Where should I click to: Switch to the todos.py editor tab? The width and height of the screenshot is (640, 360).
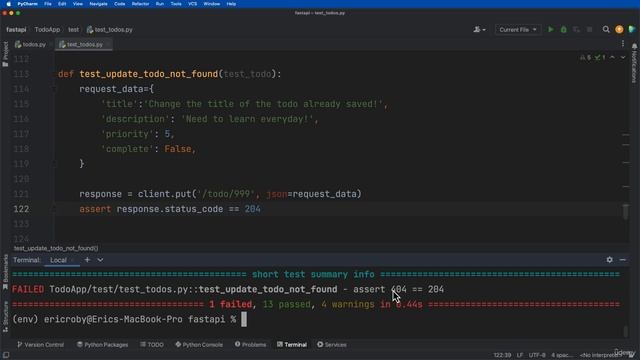[x=31, y=44]
